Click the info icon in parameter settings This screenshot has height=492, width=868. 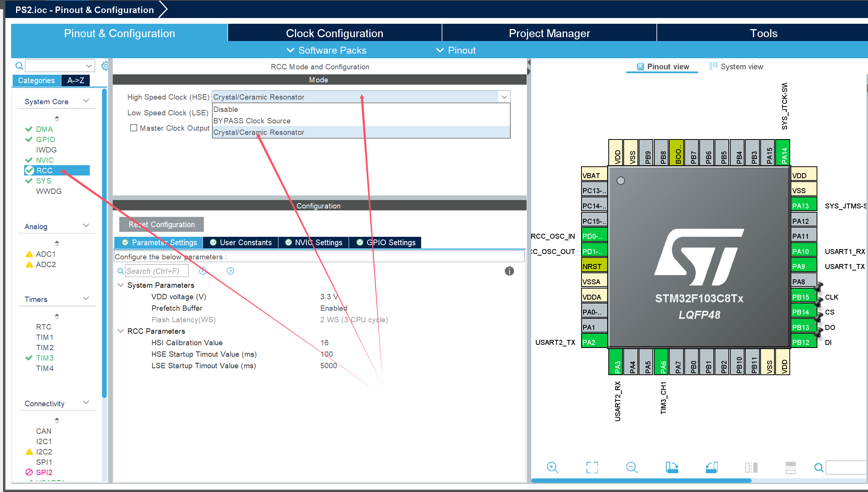(509, 271)
